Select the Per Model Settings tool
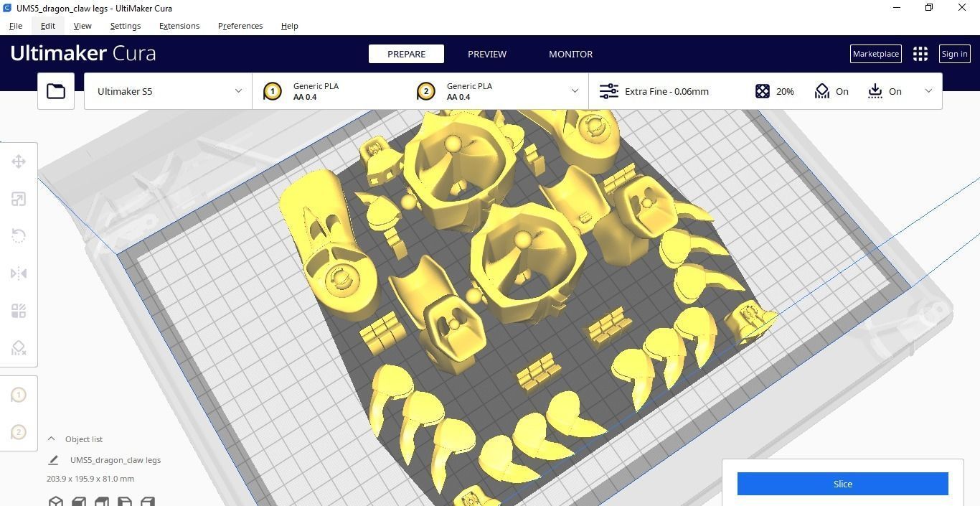This screenshot has width=980, height=506. tap(19, 311)
